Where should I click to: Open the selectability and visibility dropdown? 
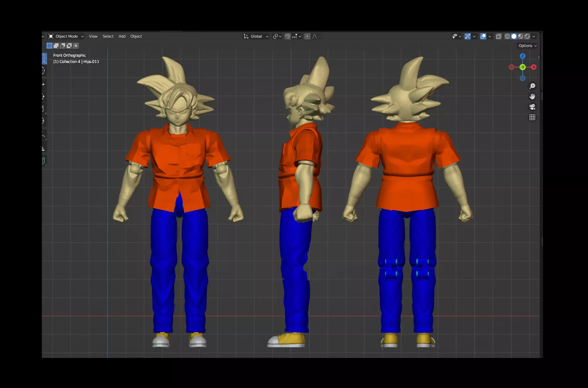point(456,36)
